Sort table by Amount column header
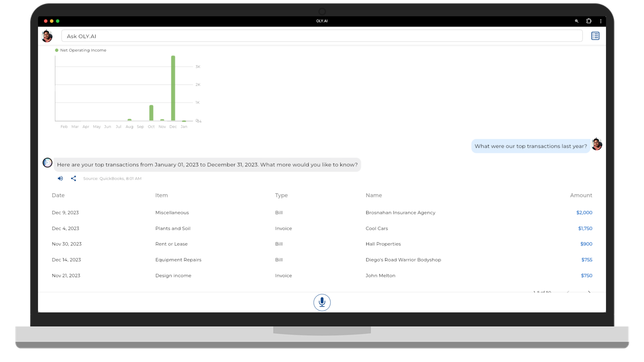The width and height of the screenshot is (644, 362). [x=581, y=195]
